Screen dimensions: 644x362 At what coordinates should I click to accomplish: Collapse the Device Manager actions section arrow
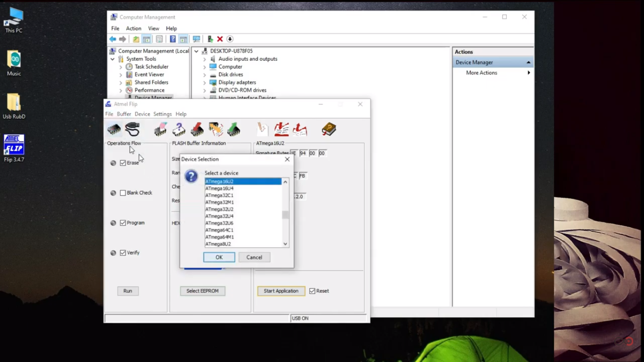[528, 62]
